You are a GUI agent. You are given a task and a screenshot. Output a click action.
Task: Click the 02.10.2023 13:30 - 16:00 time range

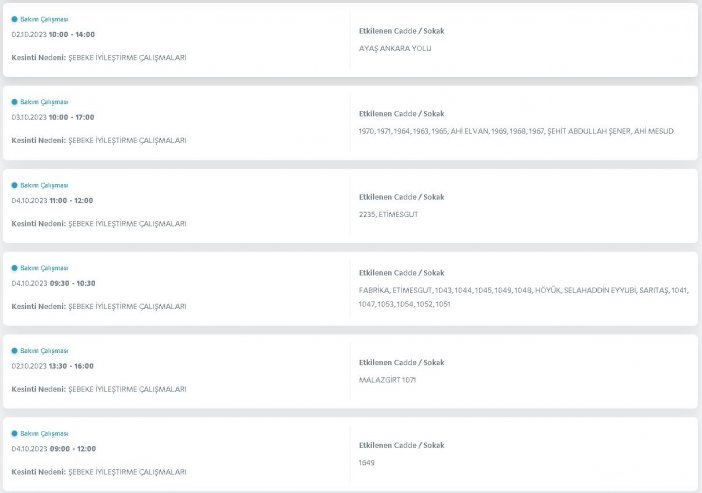click(x=53, y=366)
